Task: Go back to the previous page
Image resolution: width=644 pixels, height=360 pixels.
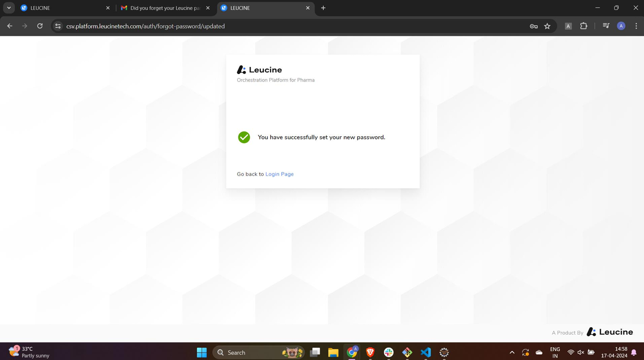Action: [x=10, y=26]
